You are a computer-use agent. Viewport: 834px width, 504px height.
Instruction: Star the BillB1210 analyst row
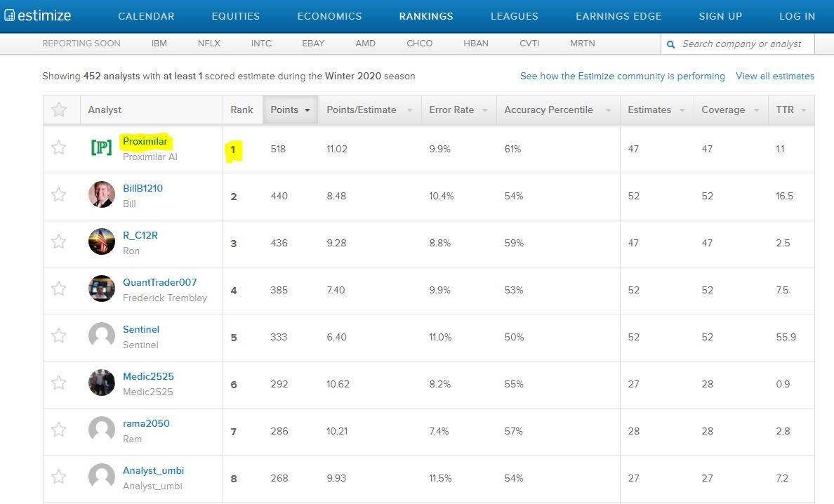pos(58,194)
